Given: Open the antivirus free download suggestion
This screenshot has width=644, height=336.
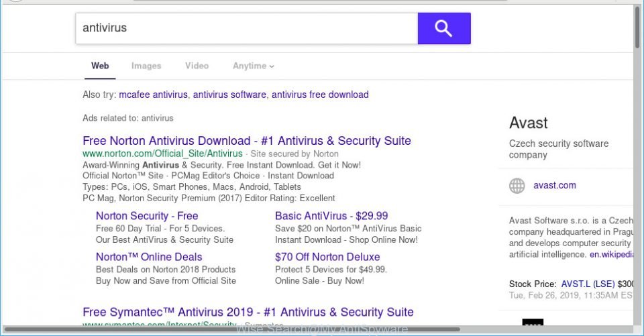Looking at the screenshot, I should click(x=320, y=95).
